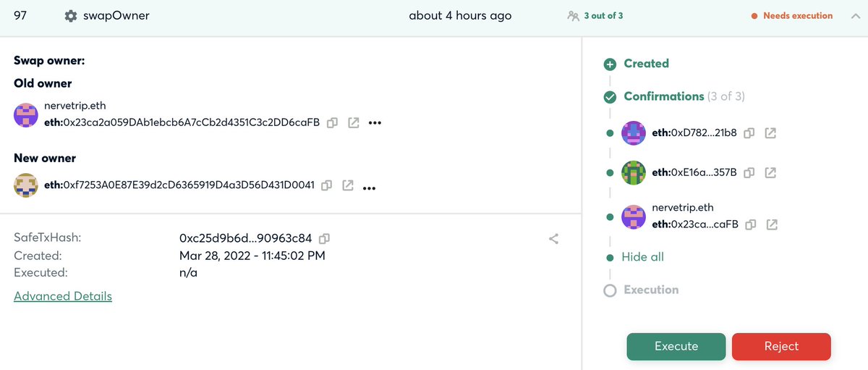Open old owner address in block explorer
The image size is (868, 370).
point(354,122)
